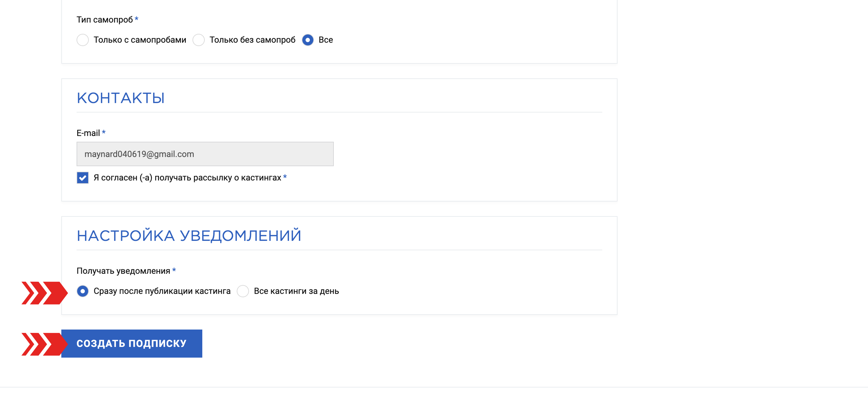Image resolution: width=868 pixels, height=414 pixels.
Task: Click the 'Только без самопроб' option text
Action: (x=252, y=40)
